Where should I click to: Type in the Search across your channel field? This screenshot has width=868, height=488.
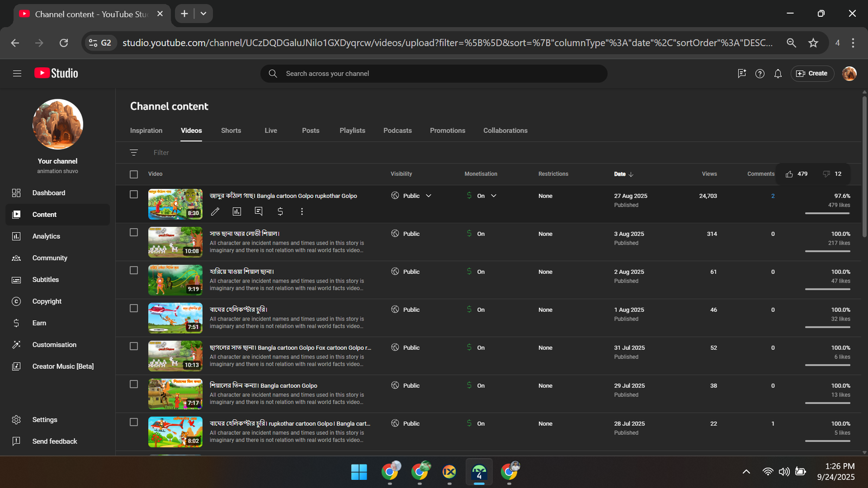pos(434,74)
